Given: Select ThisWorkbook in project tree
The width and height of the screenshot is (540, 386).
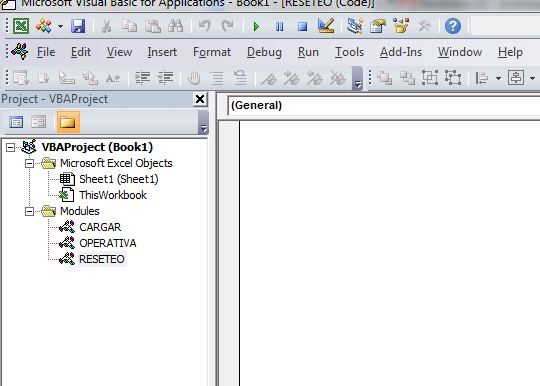Looking at the screenshot, I should [113, 195].
